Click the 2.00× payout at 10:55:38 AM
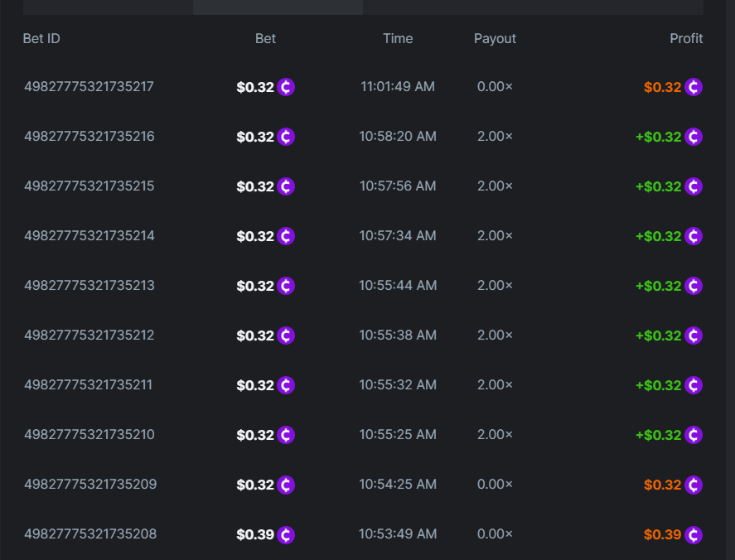 (495, 335)
